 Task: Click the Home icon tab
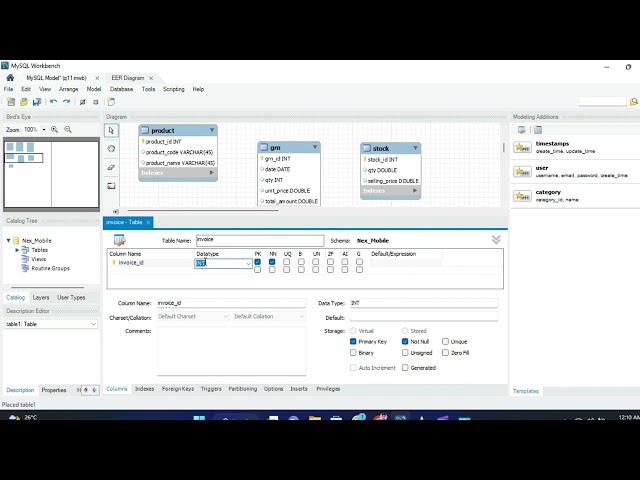tap(10, 78)
